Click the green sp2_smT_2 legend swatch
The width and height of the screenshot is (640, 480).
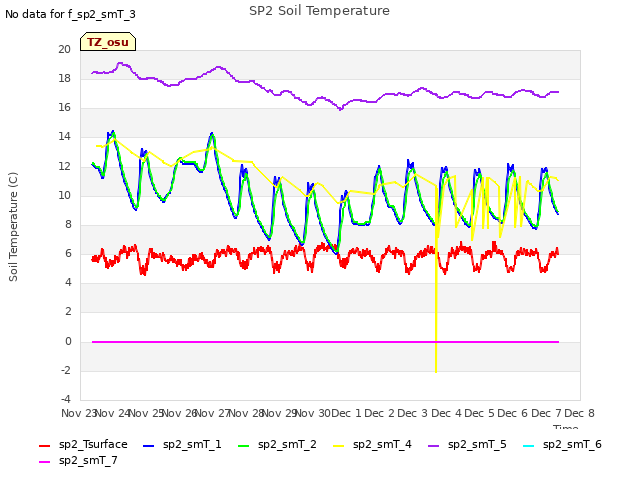click(x=244, y=446)
